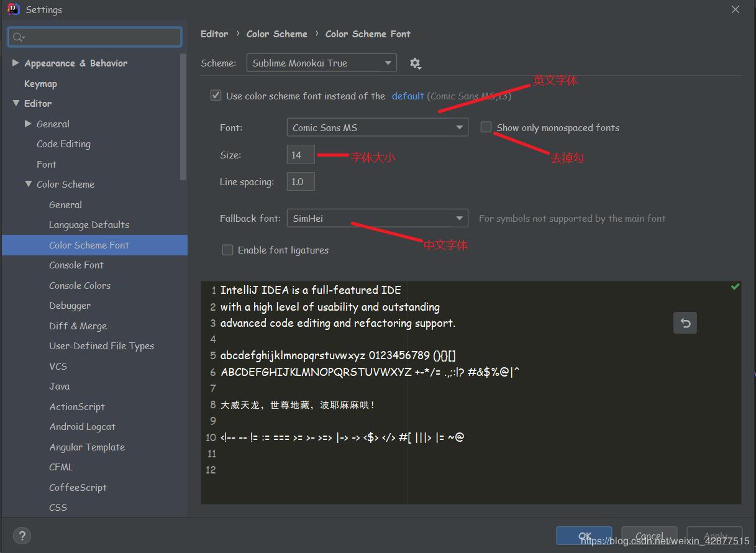Select Android Logcat item
756x553 pixels.
pos(83,426)
